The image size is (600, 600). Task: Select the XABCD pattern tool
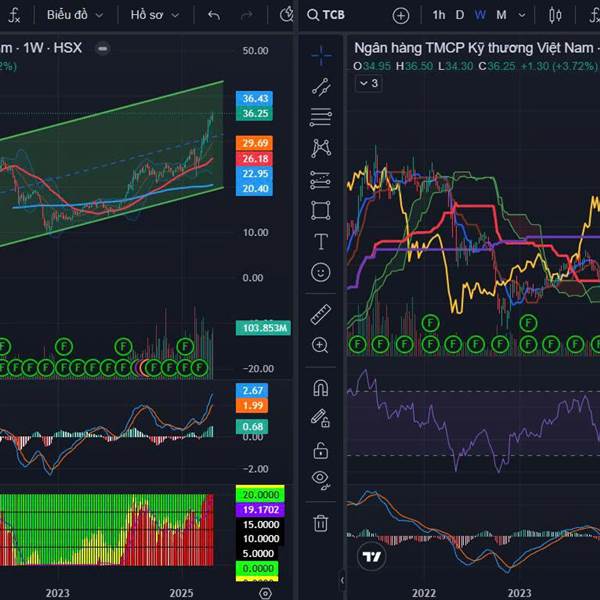click(x=321, y=148)
